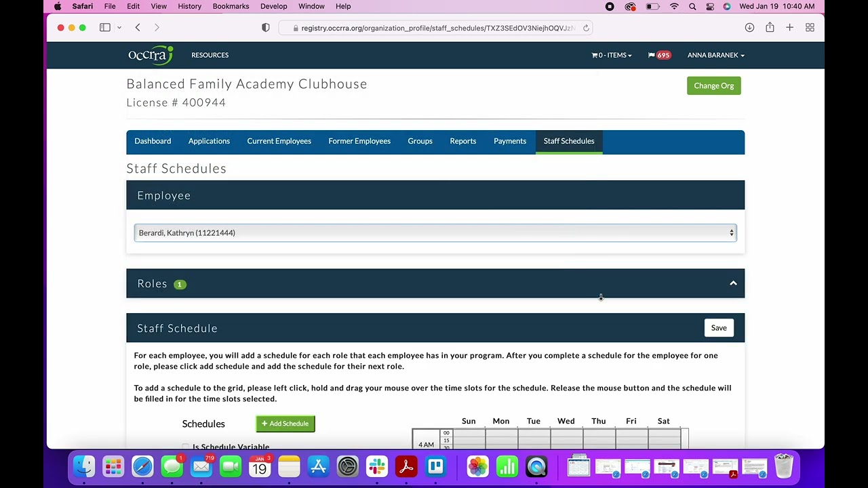This screenshot has width=868, height=488.
Task: Enable the Is Schedule Variable checkbox
Action: pos(186,447)
